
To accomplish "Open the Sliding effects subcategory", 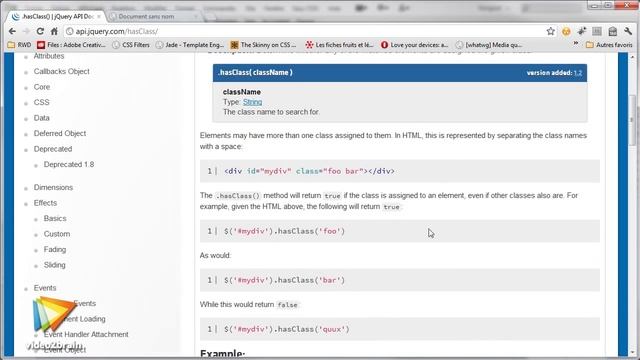I will (x=55, y=265).
